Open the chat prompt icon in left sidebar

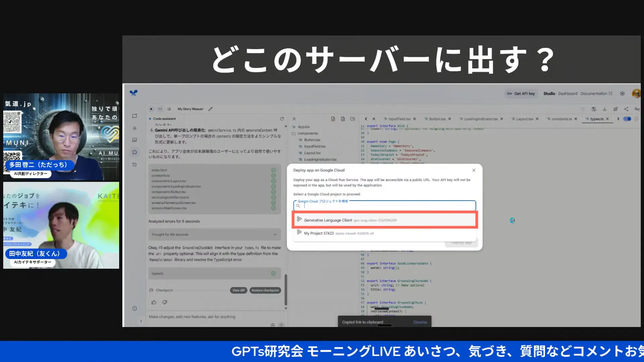pyautogui.click(x=135, y=116)
